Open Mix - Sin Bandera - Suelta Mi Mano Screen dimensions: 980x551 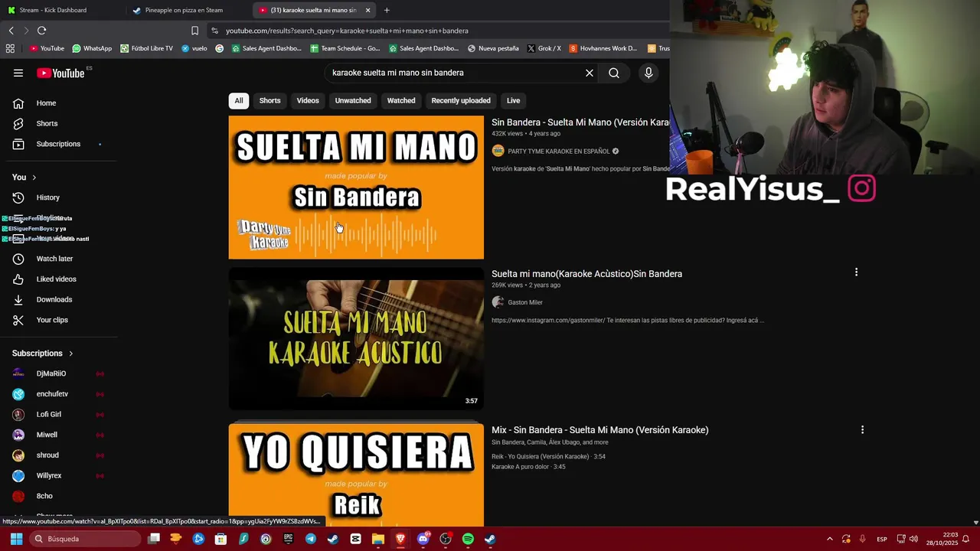point(599,430)
